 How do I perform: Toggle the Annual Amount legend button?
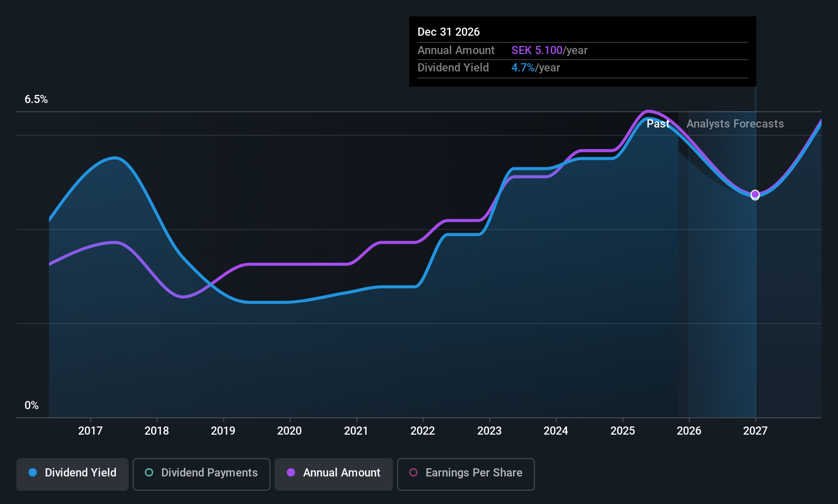333,474
